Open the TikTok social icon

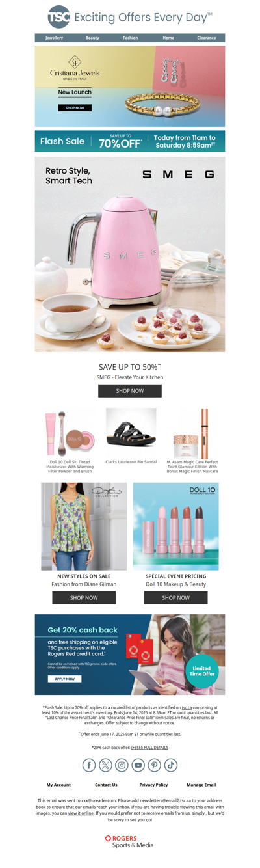170,765
